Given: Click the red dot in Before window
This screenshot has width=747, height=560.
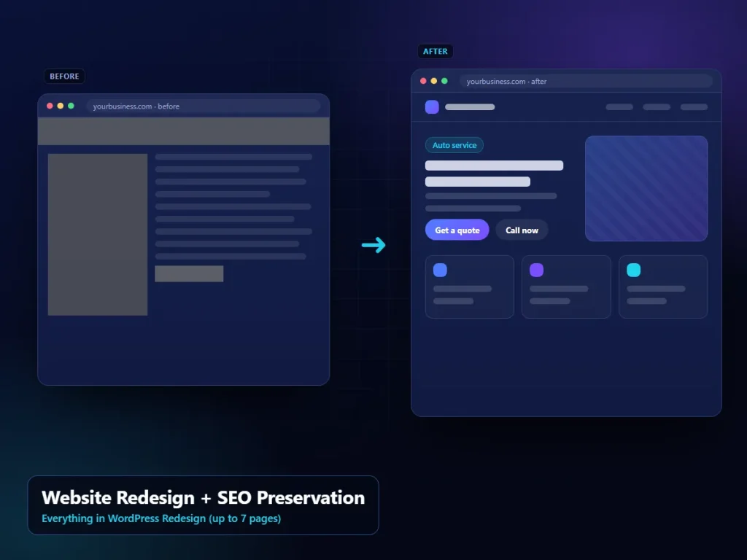Looking at the screenshot, I should pyautogui.click(x=50, y=106).
